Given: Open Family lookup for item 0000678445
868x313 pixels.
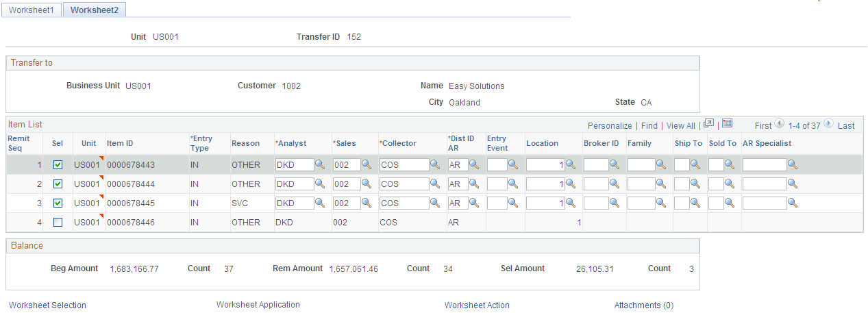Looking at the screenshot, I should 661,203.
